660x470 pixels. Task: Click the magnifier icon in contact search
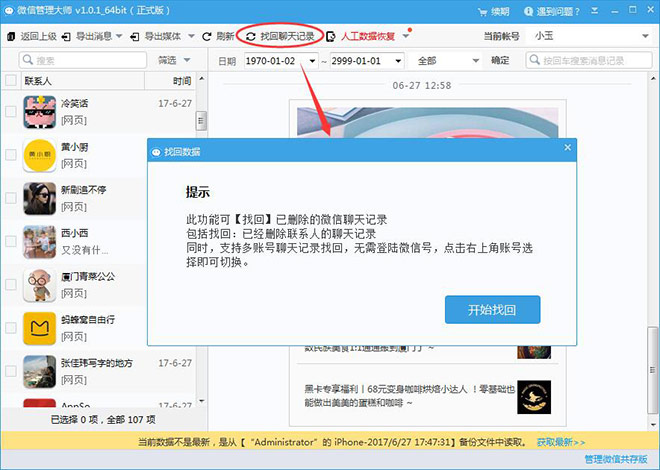[28, 60]
